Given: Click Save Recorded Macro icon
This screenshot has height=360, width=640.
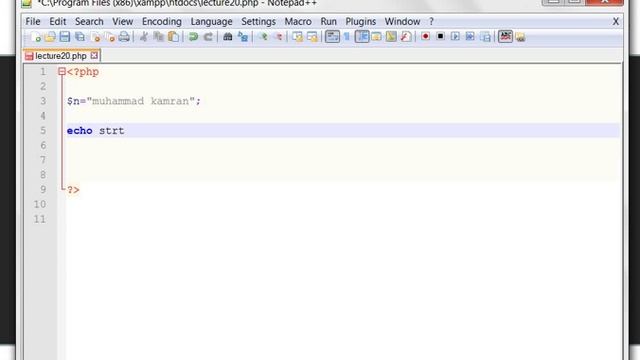Looking at the screenshot, I should point(485,37).
